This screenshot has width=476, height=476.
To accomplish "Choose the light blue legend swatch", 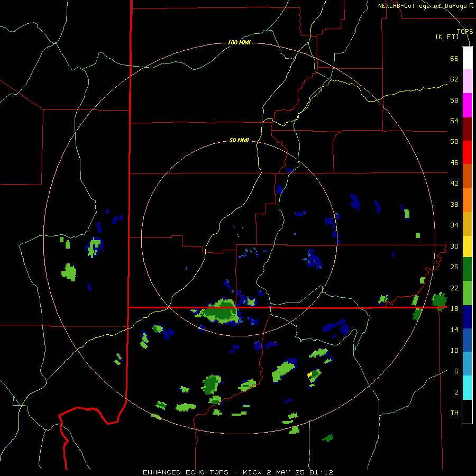I will coord(467,363).
